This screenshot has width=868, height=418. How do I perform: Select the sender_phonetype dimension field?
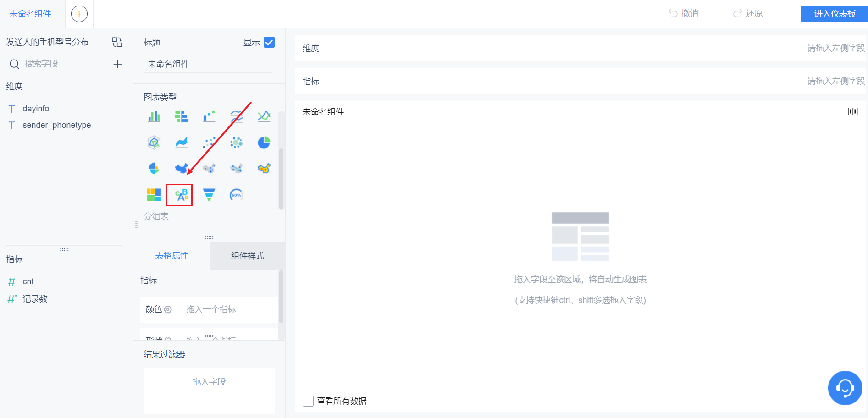coord(57,125)
